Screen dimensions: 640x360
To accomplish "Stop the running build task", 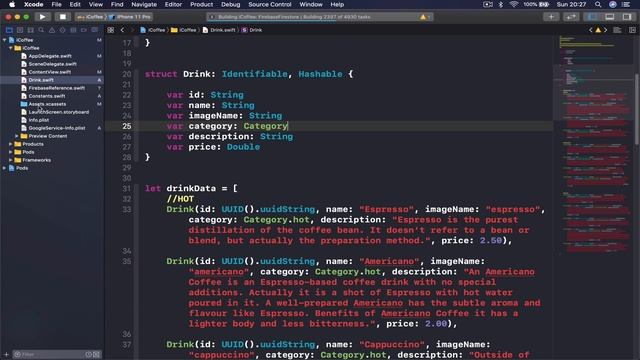I will 62,17.
